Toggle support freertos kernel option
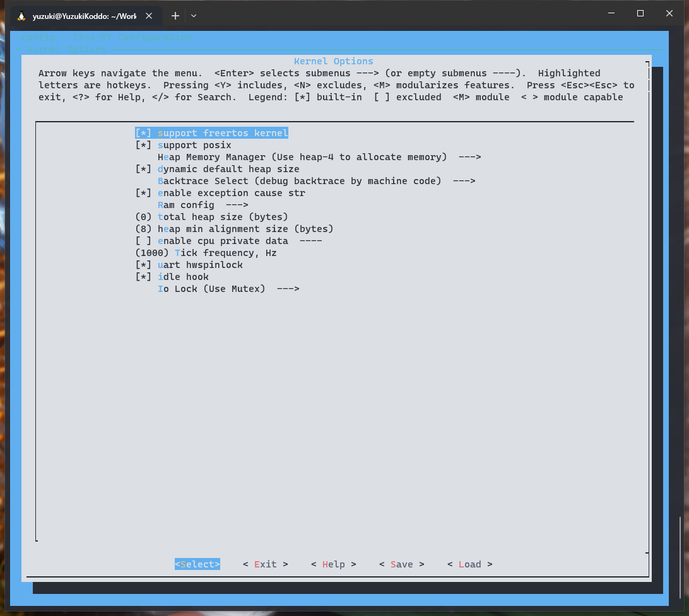 point(211,133)
